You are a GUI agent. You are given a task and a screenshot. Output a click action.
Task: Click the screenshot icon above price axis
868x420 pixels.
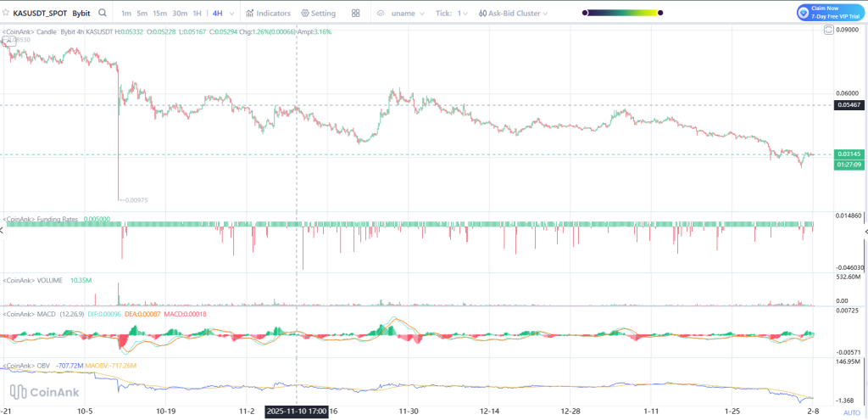pyautogui.click(x=828, y=31)
